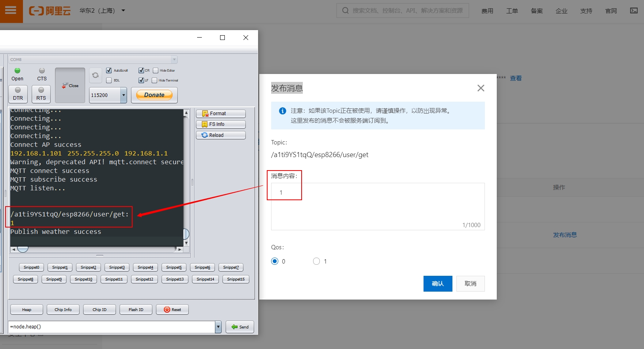The height and width of the screenshot is (349, 644).
Task: Select Qos 1 radio option
Action: 316,261
